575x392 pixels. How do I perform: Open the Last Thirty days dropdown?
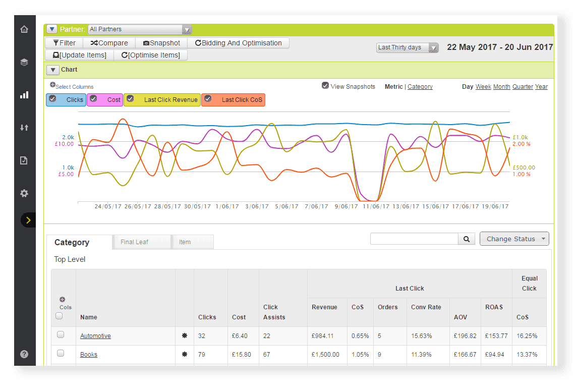(407, 47)
